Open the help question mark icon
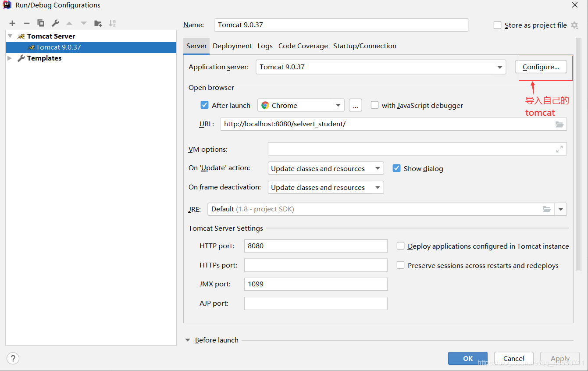This screenshot has height=371, width=588. [13, 358]
